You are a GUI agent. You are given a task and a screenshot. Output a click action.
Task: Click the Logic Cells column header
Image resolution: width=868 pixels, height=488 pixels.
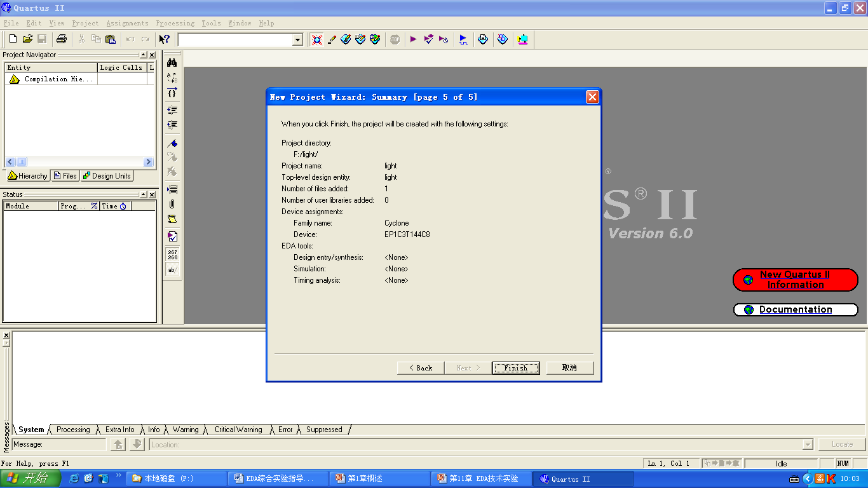coord(121,67)
